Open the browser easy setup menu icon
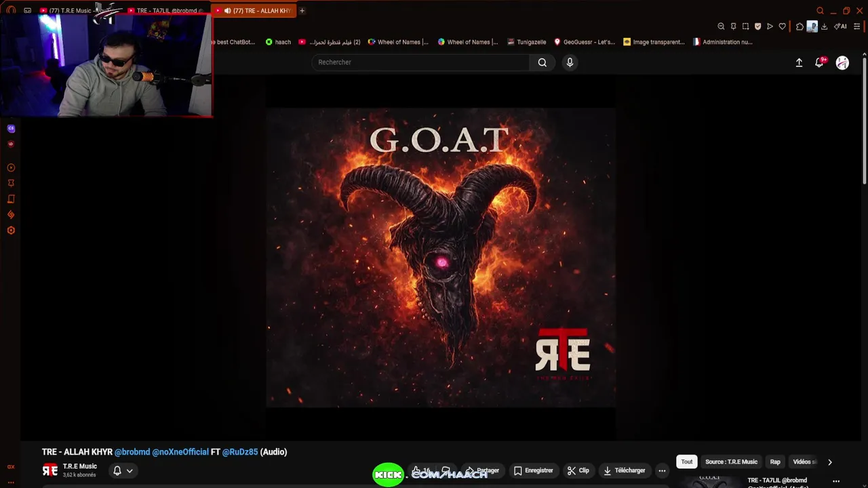 tap(857, 26)
